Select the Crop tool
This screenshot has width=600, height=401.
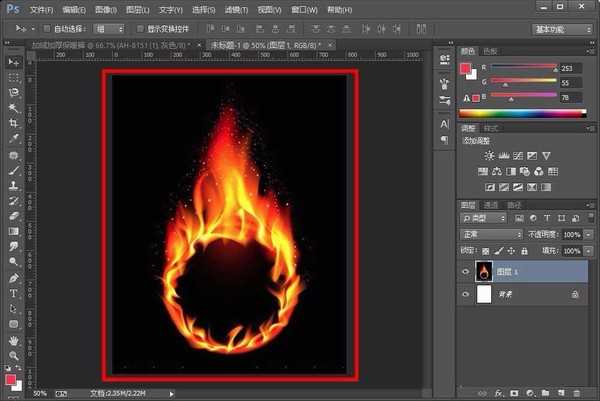tap(14, 123)
